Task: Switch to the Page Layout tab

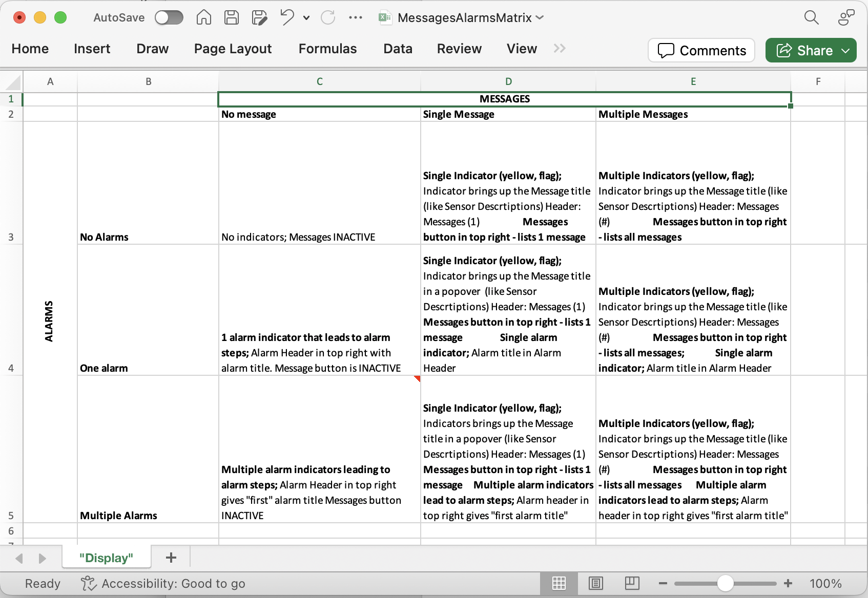Action: tap(233, 49)
